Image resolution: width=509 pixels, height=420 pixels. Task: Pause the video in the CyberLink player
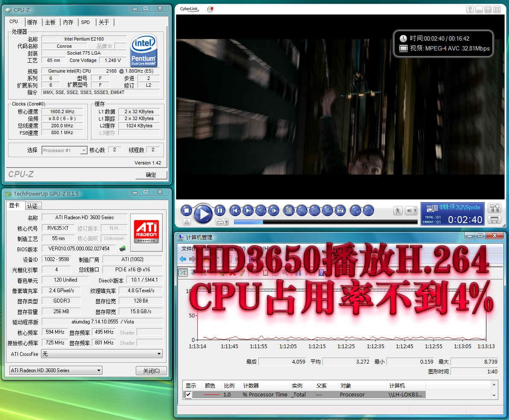pyautogui.click(x=220, y=211)
